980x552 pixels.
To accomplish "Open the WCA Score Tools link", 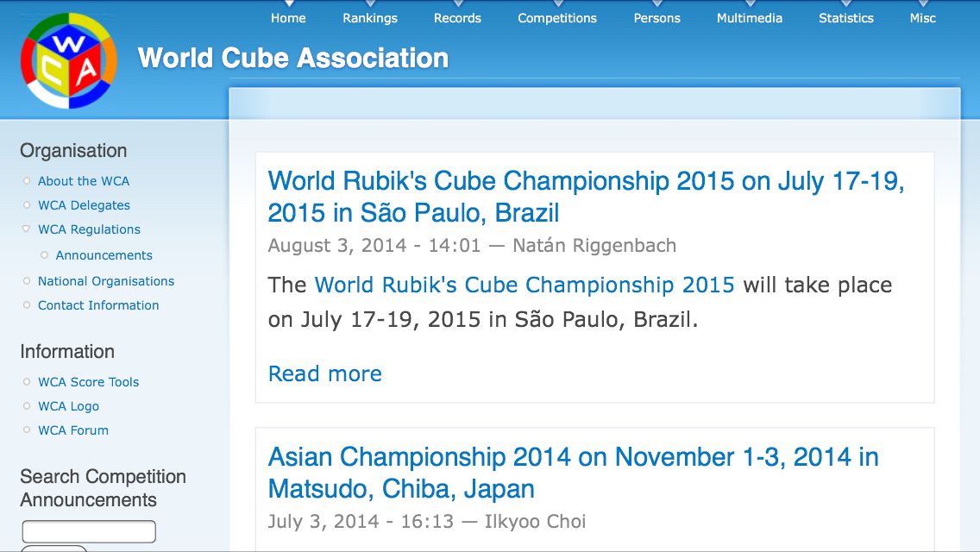I will (x=88, y=382).
